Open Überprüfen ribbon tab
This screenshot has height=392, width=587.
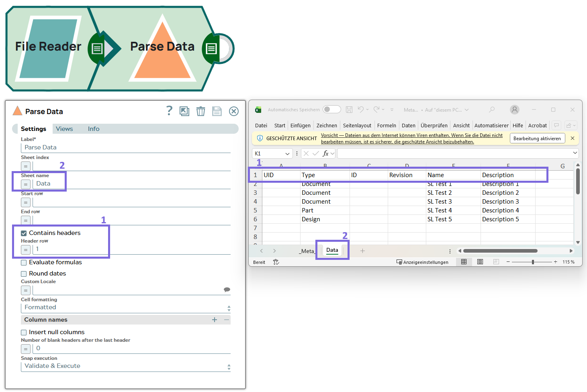point(434,125)
